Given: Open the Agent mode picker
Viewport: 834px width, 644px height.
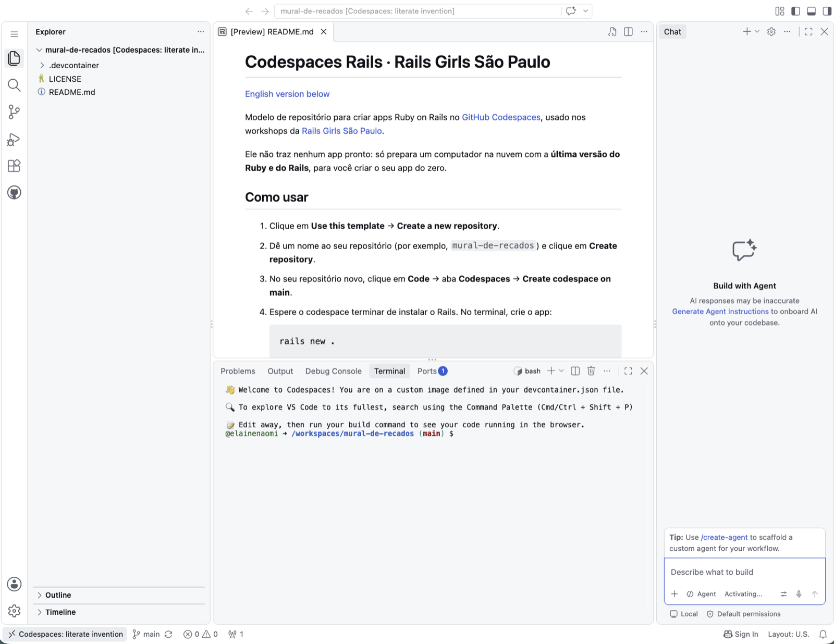Looking at the screenshot, I should point(701,594).
